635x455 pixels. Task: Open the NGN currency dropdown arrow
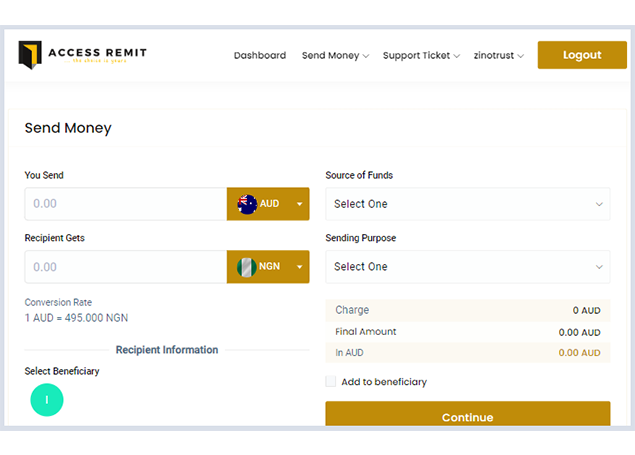pos(298,267)
